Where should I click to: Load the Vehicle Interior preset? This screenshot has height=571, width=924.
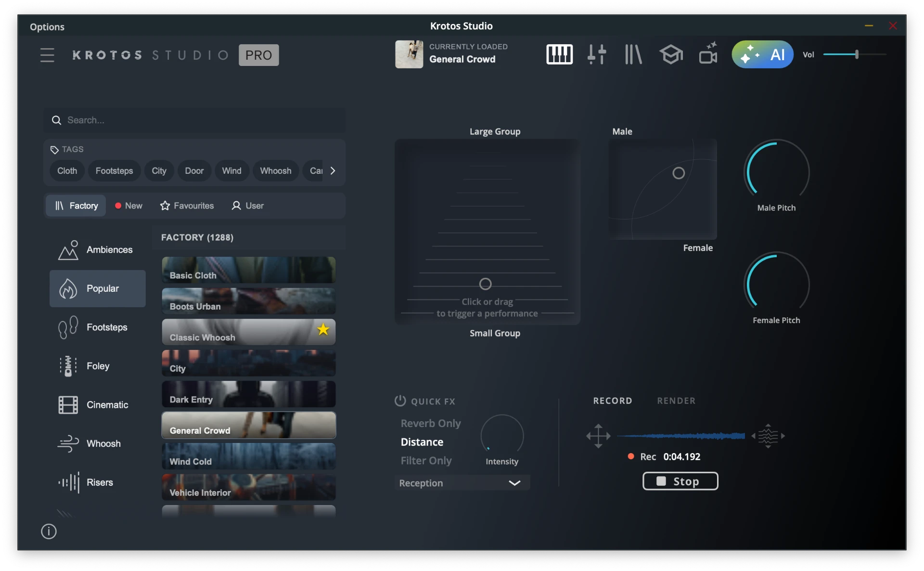(248, 487)
